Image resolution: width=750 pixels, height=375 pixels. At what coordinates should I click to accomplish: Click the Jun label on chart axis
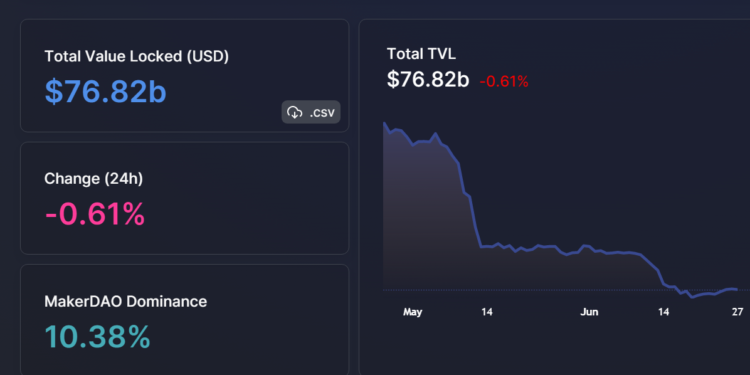click(x=589, y=312)
